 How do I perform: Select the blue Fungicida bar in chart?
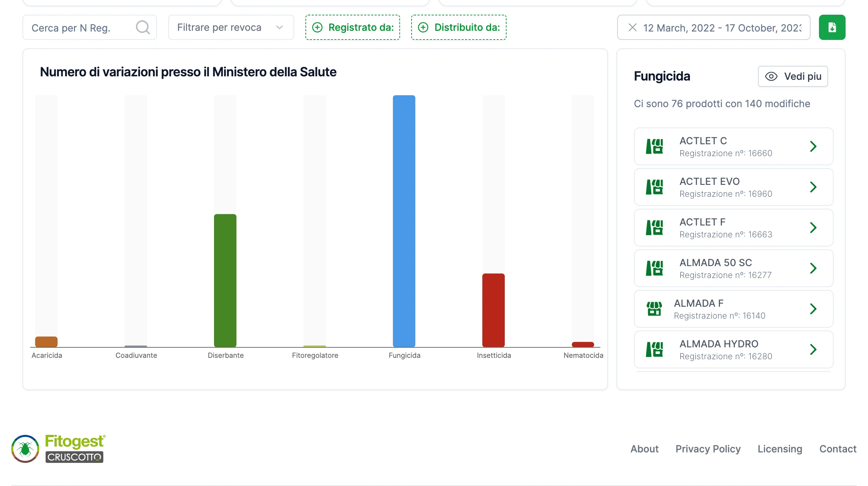click(x=404, y=221)
